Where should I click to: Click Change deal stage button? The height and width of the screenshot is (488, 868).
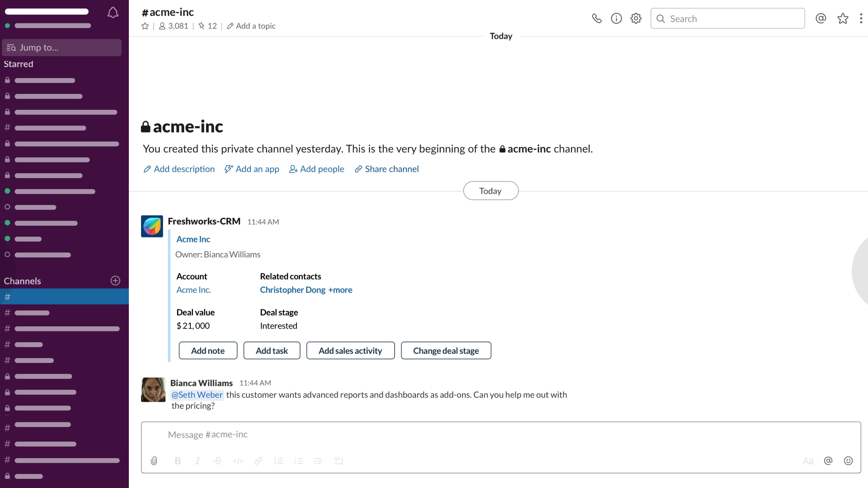446,351
